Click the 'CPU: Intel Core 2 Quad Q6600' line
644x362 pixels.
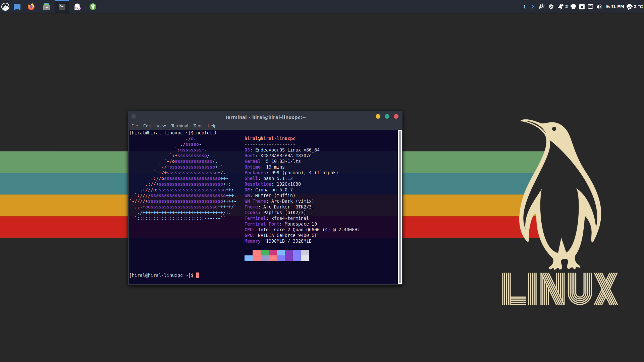pos(302,230)
